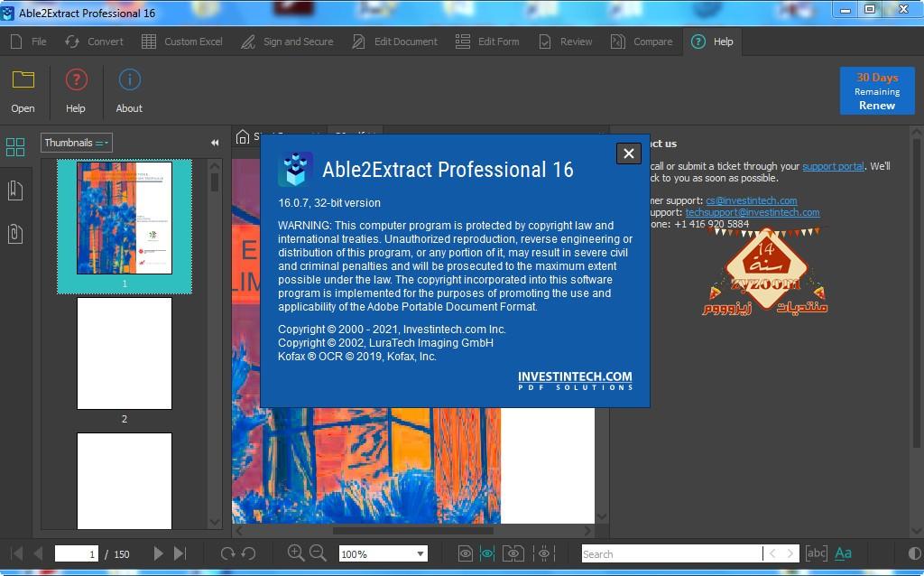This screenshot has width=924, height=576.
Task: Select the dashed-border eye view mode
Action: coord(544,553)
